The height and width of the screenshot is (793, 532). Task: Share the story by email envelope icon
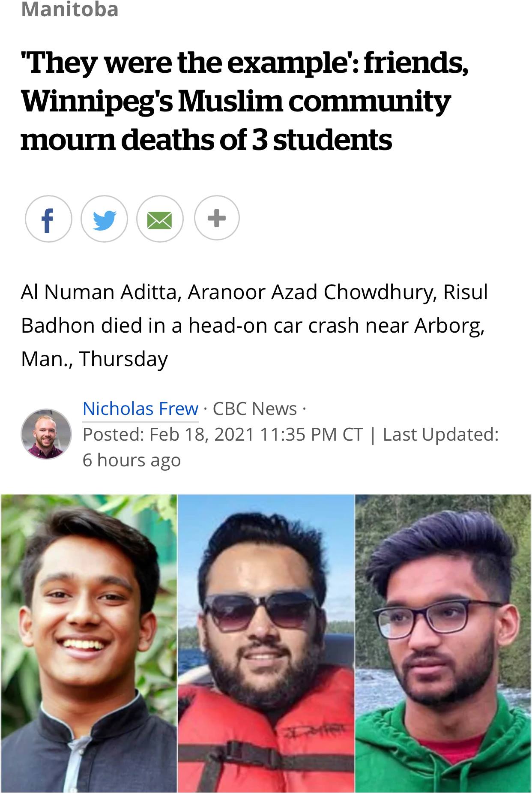coord(160,219)
